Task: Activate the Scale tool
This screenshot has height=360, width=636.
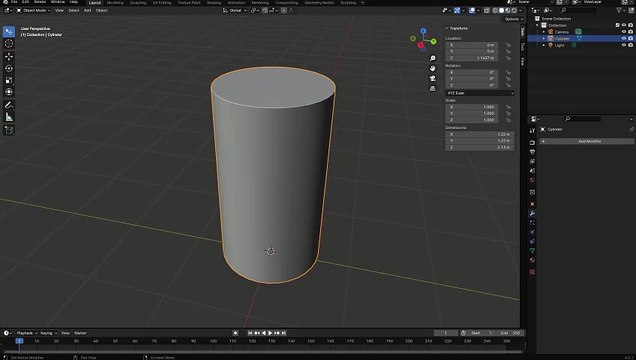Action: click(9, 80)
